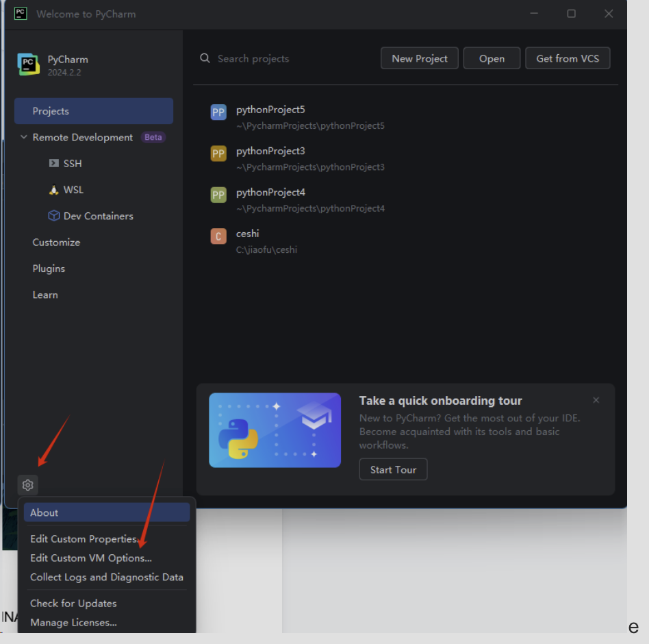The height and width of the screenshot is (644, 649).
Task: Click the search magnifier icon
Action: 205,58
